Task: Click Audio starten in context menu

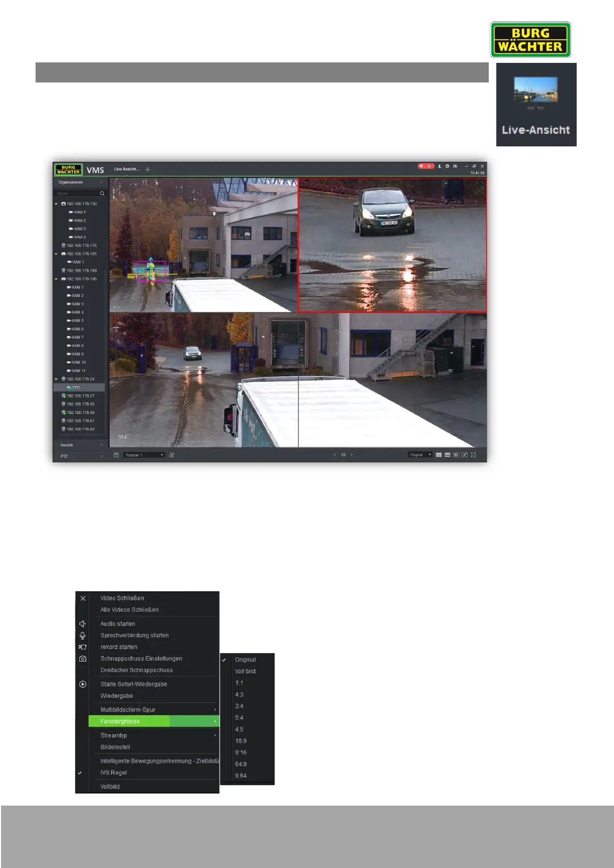Action: (x=118, y=624)
